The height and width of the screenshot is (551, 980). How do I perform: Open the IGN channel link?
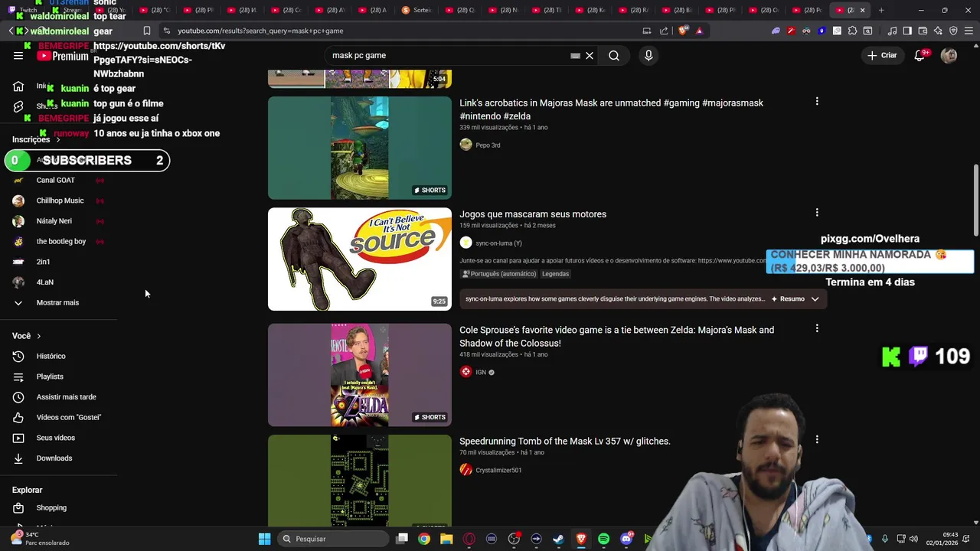tap(481, 373)
